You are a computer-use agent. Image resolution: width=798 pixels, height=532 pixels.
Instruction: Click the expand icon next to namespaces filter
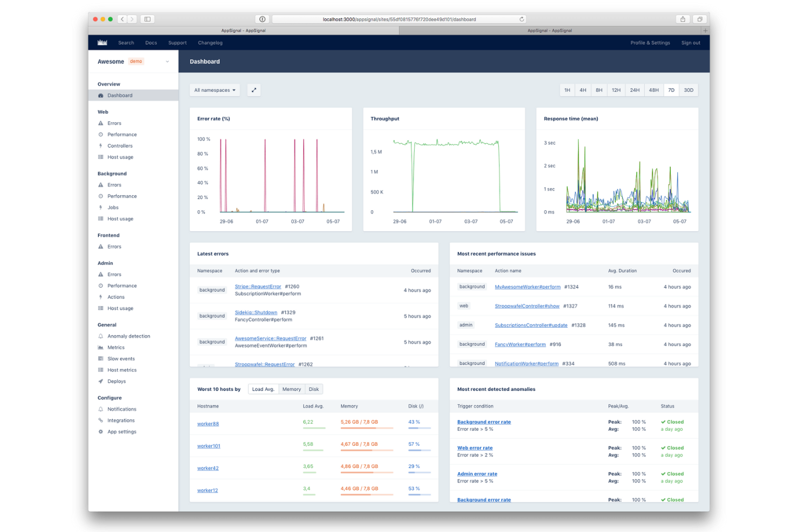253,90
